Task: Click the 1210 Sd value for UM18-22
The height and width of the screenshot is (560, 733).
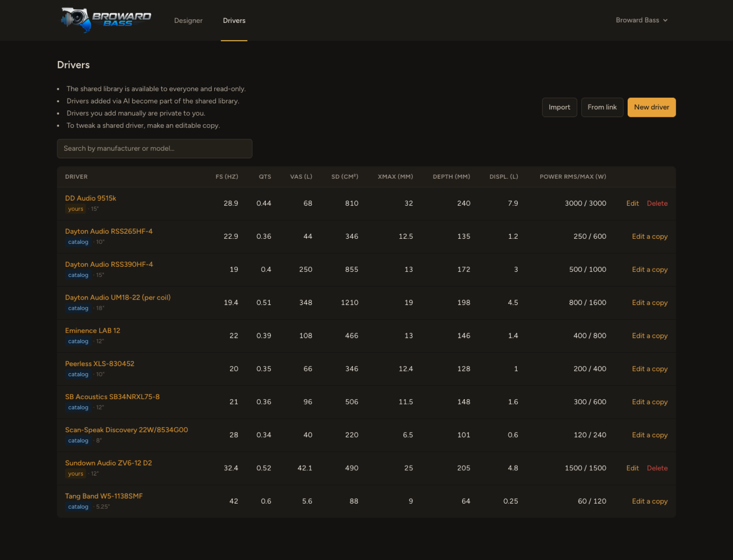Action: pos(350,302)
